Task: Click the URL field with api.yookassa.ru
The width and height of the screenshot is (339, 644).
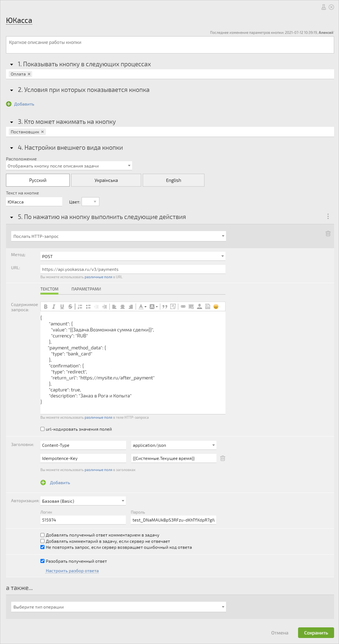Action: tap(133, 269)
